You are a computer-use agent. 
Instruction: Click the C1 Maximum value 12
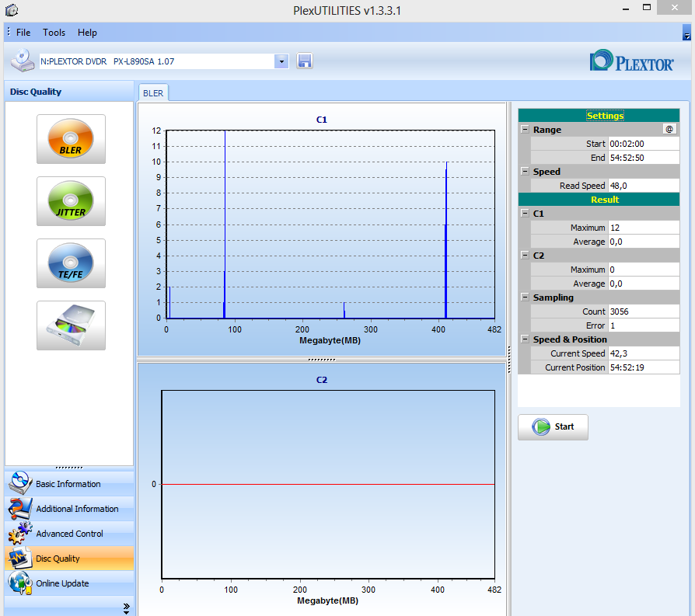644,228
